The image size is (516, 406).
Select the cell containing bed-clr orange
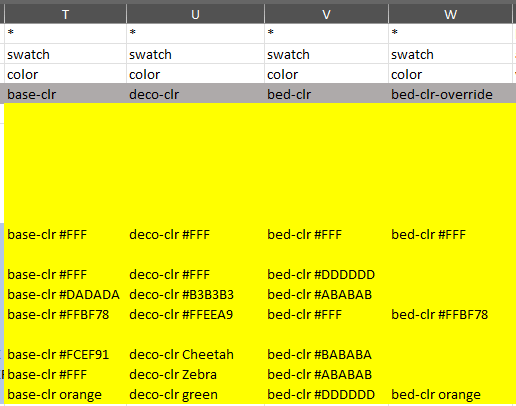[450, 394]
